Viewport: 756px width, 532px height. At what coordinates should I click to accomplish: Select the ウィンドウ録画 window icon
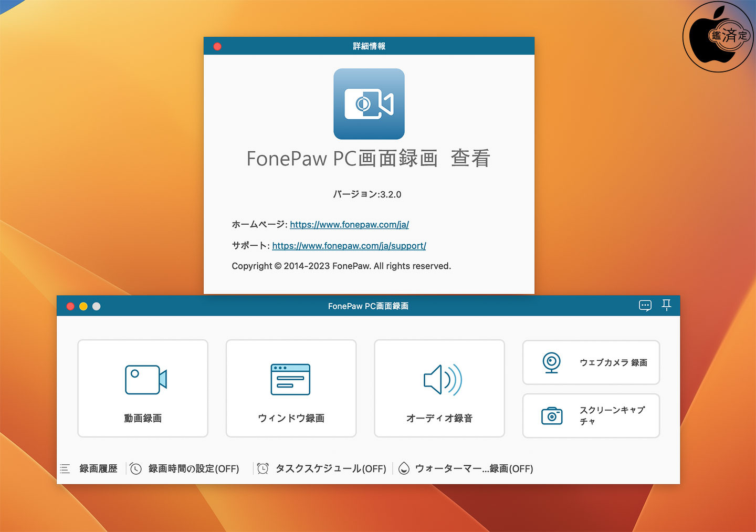coord(290,379)
